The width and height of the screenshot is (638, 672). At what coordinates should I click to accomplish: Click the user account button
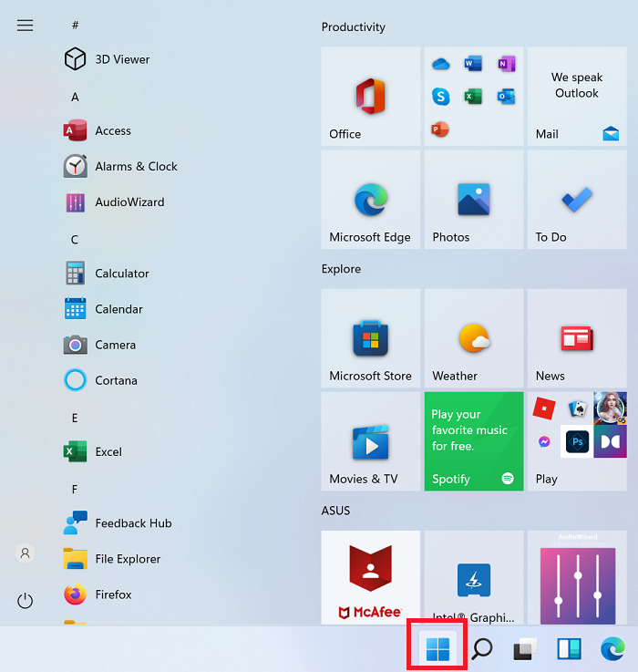coord(25,553)
